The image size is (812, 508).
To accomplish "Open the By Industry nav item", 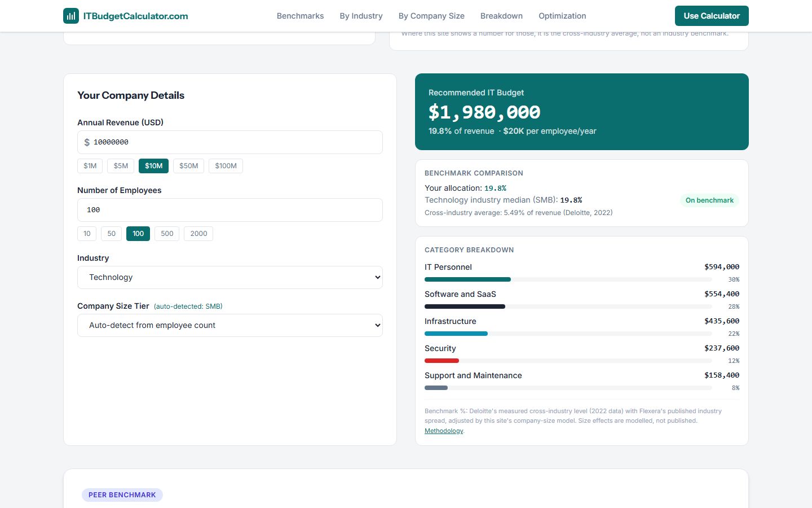I will pos(361,16).
